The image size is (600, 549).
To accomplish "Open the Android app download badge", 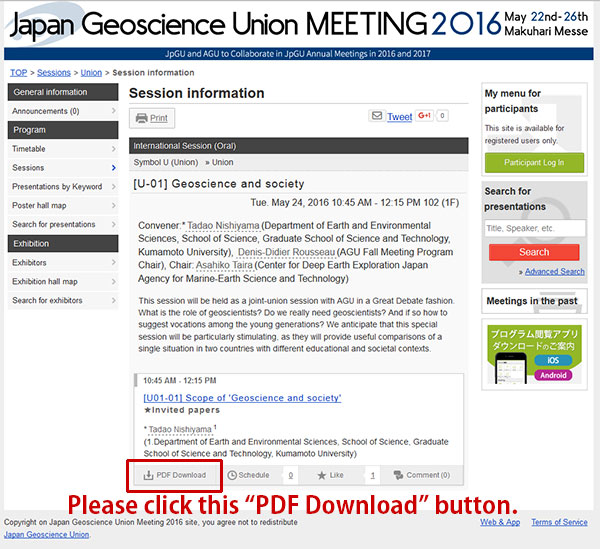I will tap(553, 375).
